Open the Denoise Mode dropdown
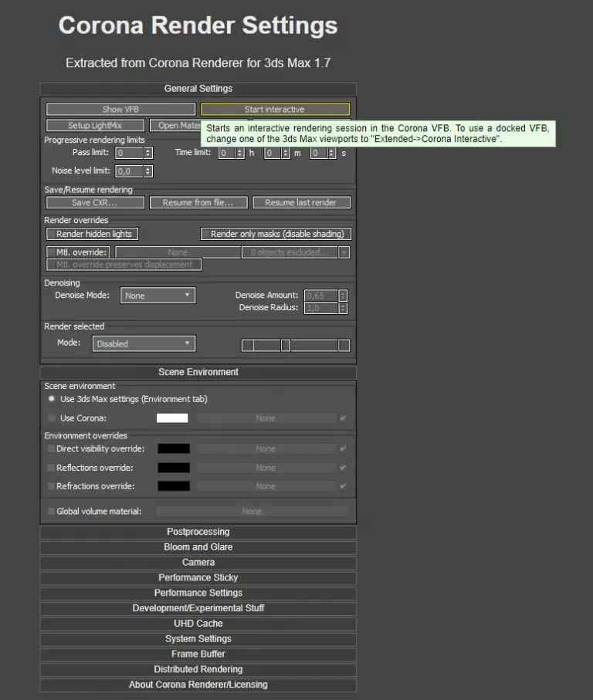 pos(157,296)
